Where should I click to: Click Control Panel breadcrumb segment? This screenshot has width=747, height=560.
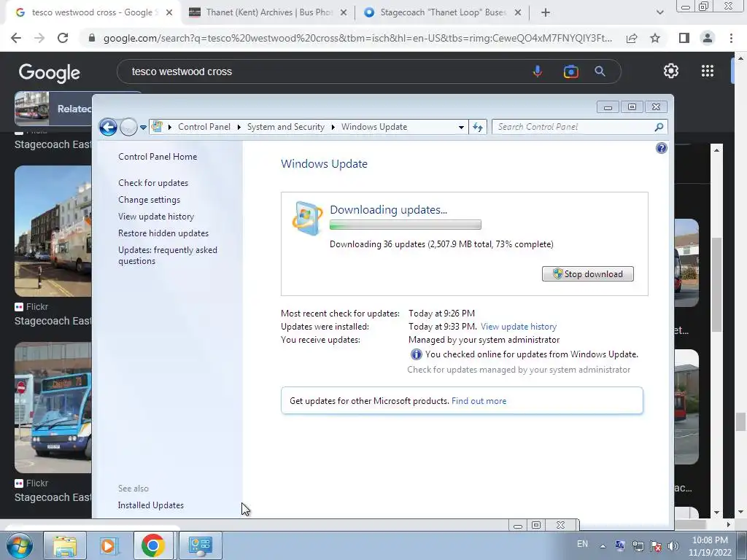click(204, 127)
